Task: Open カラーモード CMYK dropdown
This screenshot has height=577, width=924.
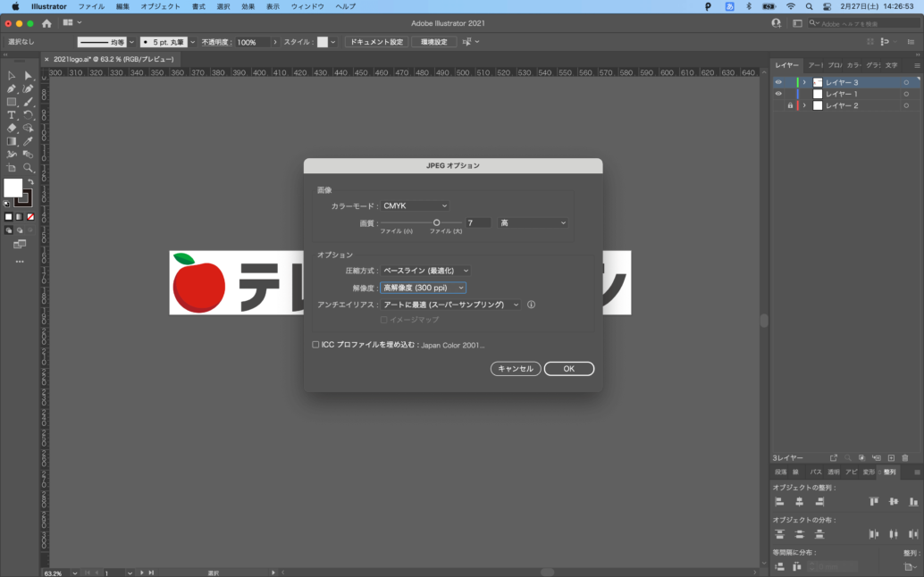Action: coord(415,206)
